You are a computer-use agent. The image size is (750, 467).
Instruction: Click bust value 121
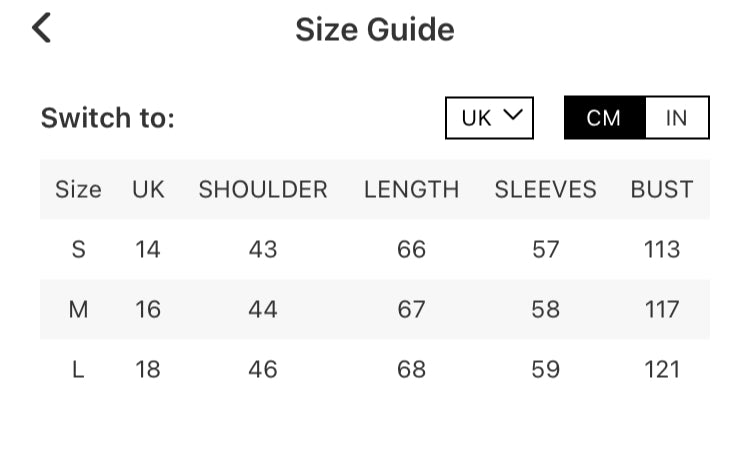pyautogui.click(x=662, y=369)
